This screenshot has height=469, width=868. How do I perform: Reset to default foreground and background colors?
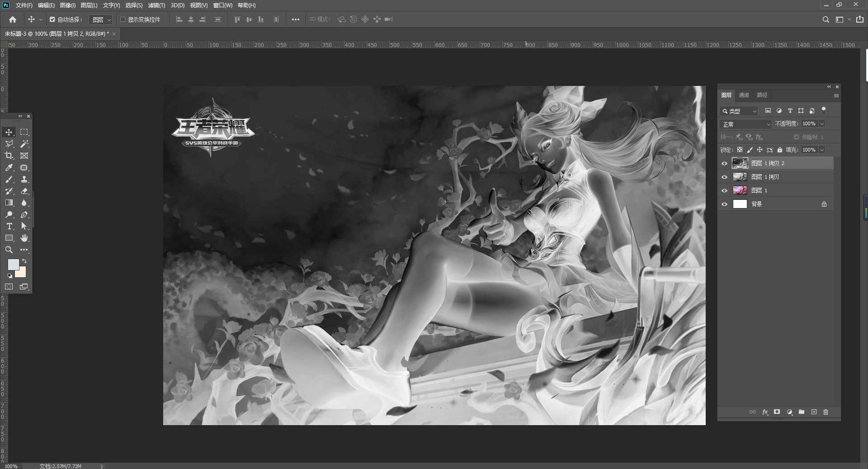pos(9,275)
